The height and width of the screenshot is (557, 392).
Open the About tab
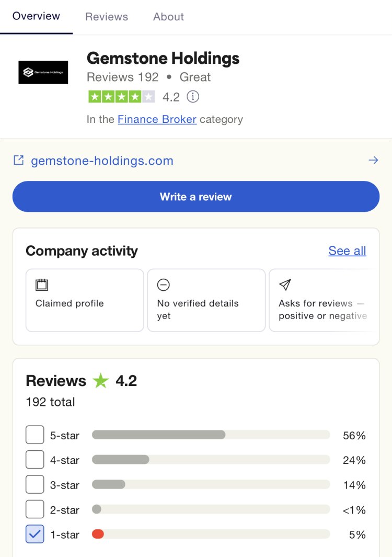point(168,16)
